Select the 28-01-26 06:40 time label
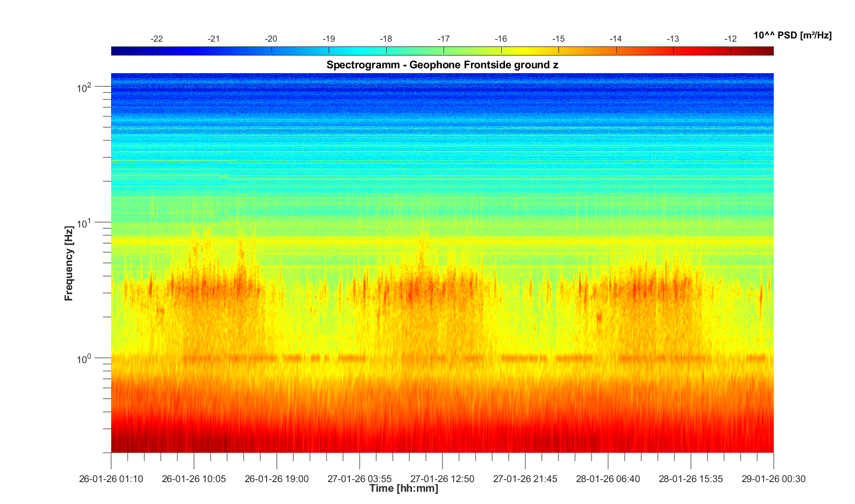This screenshot has width=855, height=504. pyautogui.click(x=608, y=479)
